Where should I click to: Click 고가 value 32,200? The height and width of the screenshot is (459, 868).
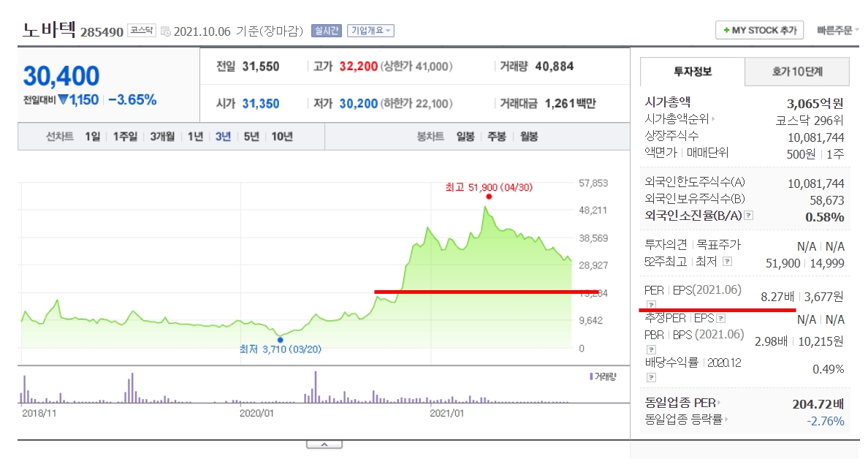tap(358, 67)
